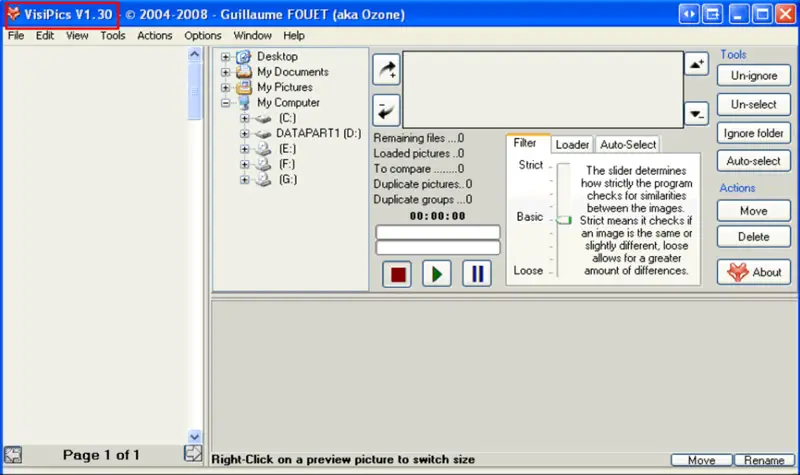The width and height of the screenshot is (800, 475).
Task: Open the Help menu
Action: click(x=294, y=36)
